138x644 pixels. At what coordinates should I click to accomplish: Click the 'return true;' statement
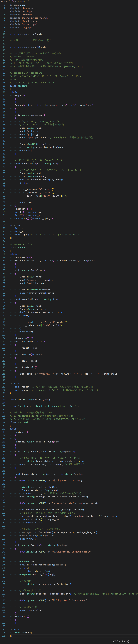[28, 539]
